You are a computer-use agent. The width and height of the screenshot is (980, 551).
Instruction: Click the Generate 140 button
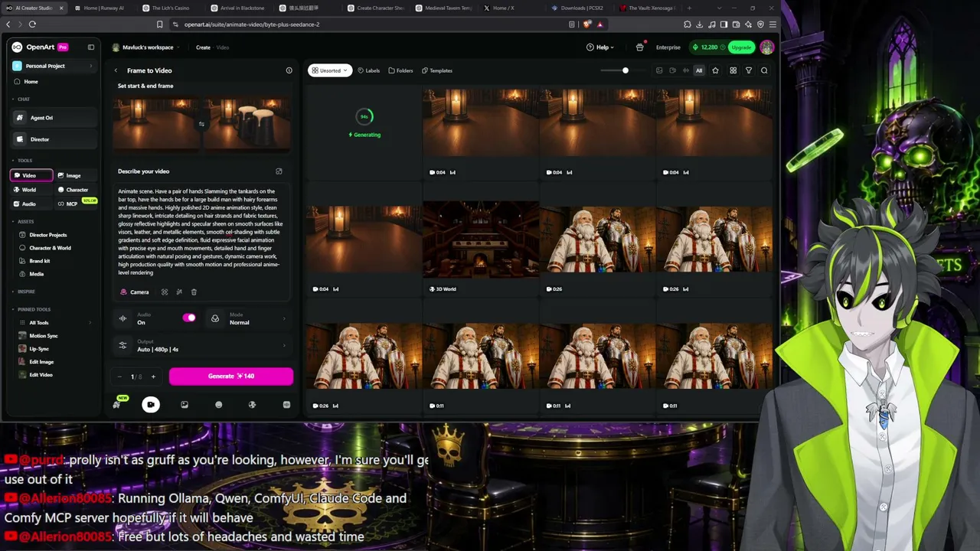point(230,376)
